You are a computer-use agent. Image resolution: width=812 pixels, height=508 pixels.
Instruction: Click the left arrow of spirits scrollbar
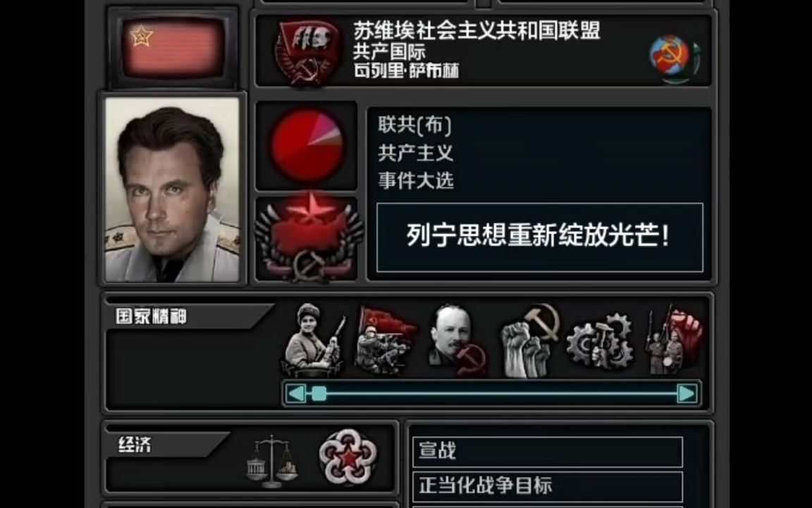(296, 394)
